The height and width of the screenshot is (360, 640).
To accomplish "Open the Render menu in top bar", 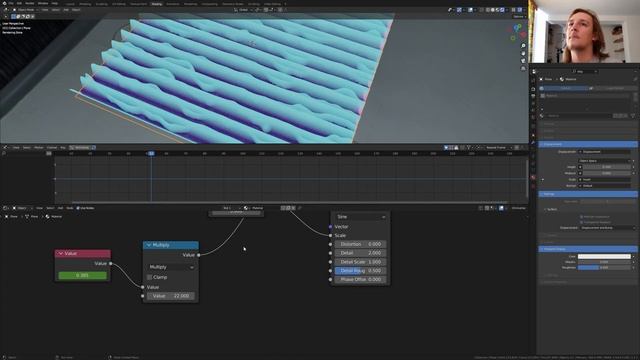I will pos(30,3).
